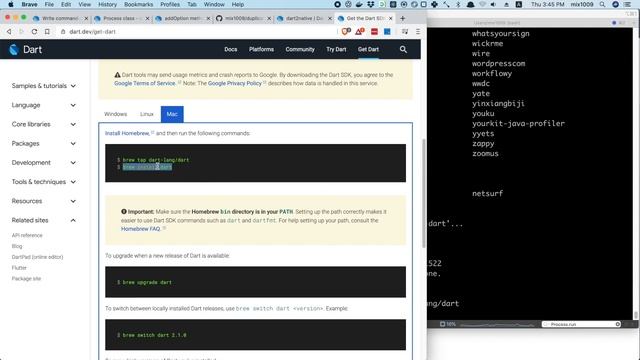This screenshot has width=640, height=360.
Task: Expand the Packages sidebar section
Action: (43, 143)
